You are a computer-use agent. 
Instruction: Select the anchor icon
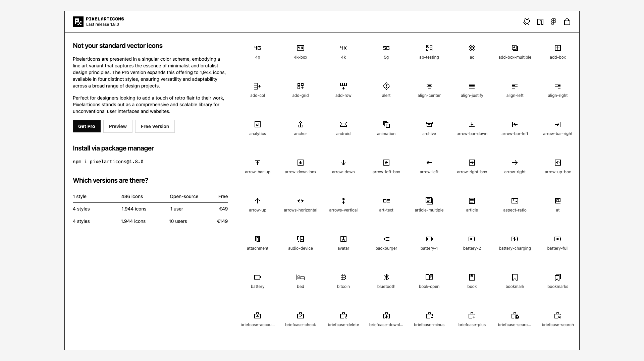tap(300, 125)
